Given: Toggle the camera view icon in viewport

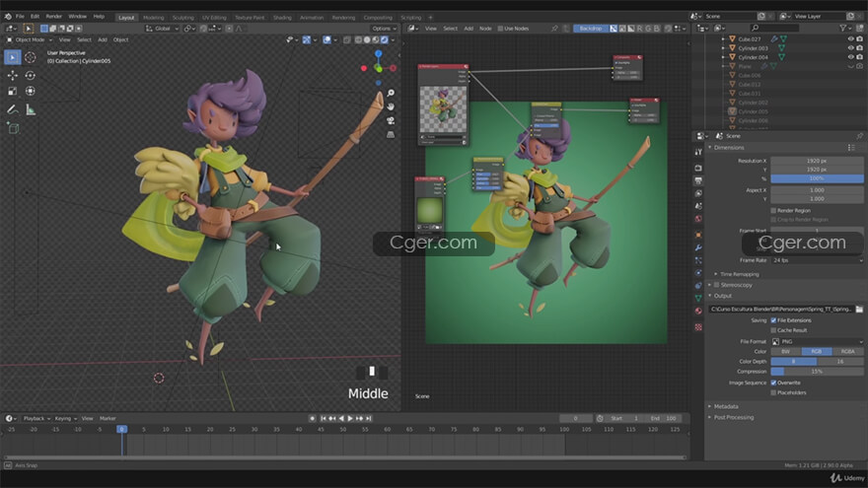Looking at the screenshot, I should coord(391,120).
